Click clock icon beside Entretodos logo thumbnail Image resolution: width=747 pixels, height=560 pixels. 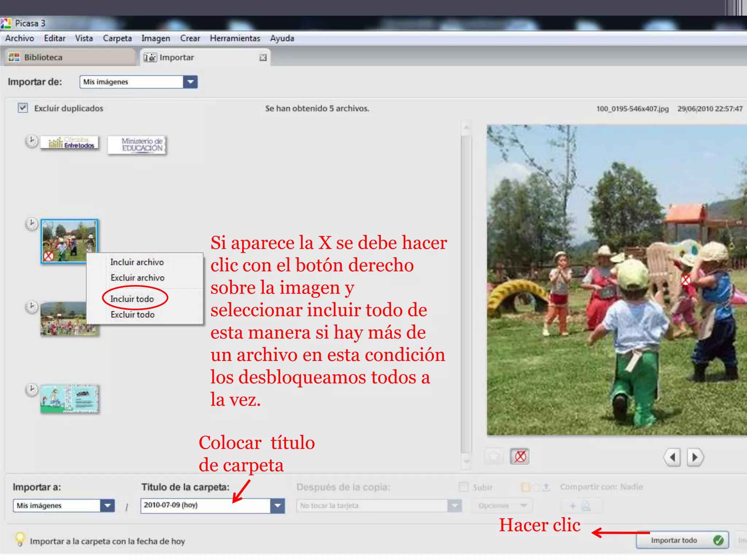click(x=32, y=141)
